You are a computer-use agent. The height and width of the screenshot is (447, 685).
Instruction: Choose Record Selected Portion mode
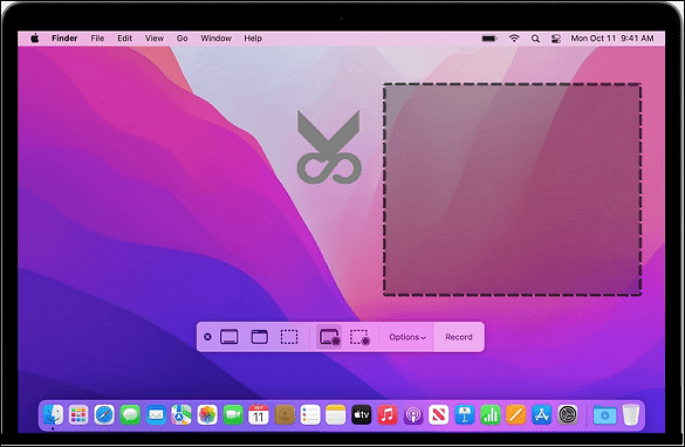(360, 337)
